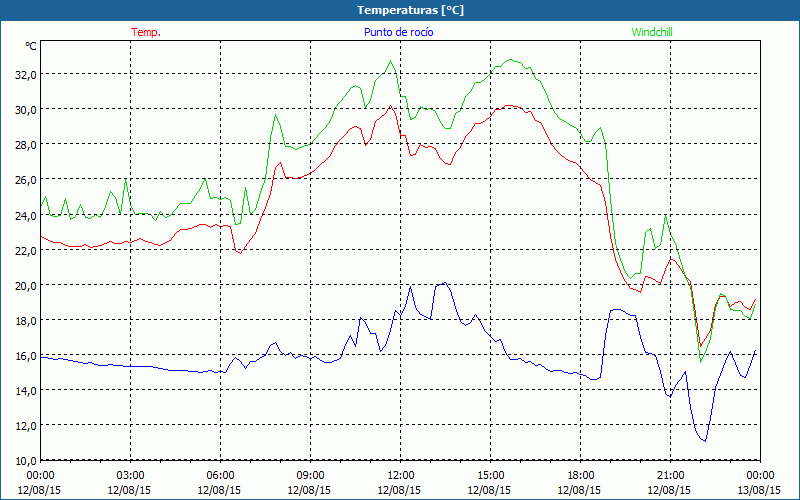Click the '24,0' y-axis value
Image resolution: width=800 pixels, height=500 pixels.
click(27, 215)
